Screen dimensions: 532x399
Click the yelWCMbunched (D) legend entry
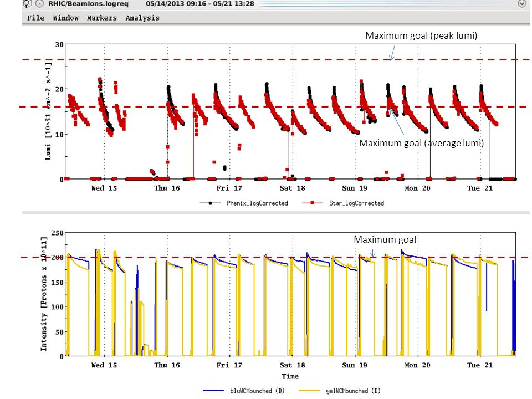tap(340, 391)
